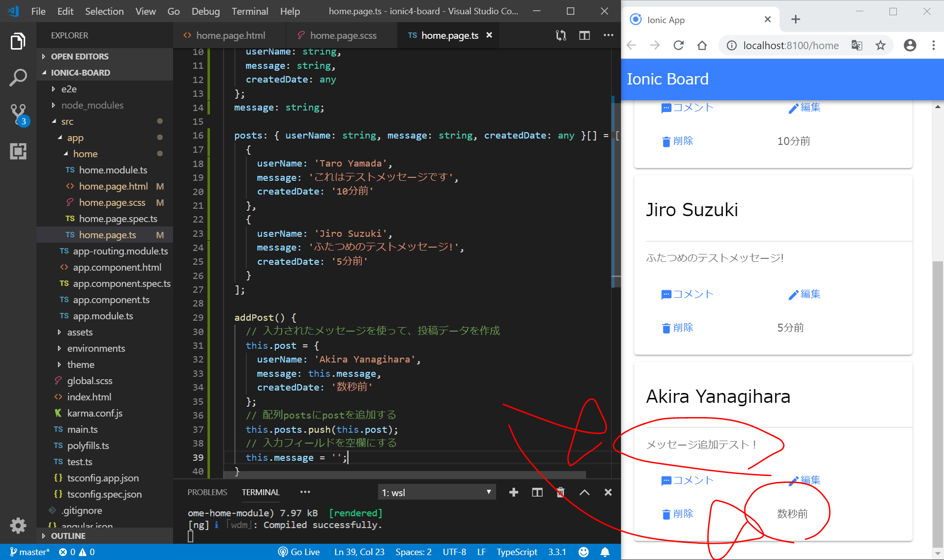This screenshot has width=944, height=560.
Task: Toggle split terminal button
Action: click(x=537, y=492)
